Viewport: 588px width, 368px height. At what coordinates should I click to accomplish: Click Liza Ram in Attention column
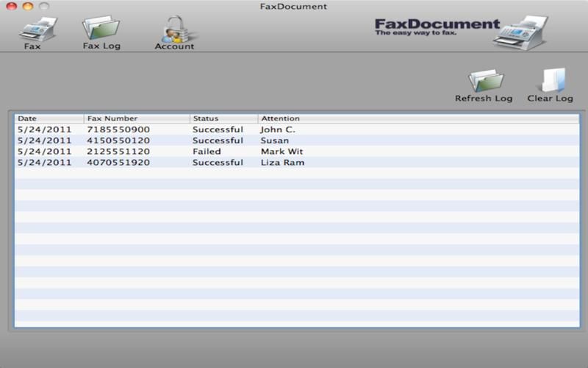(x=283, y=163)
